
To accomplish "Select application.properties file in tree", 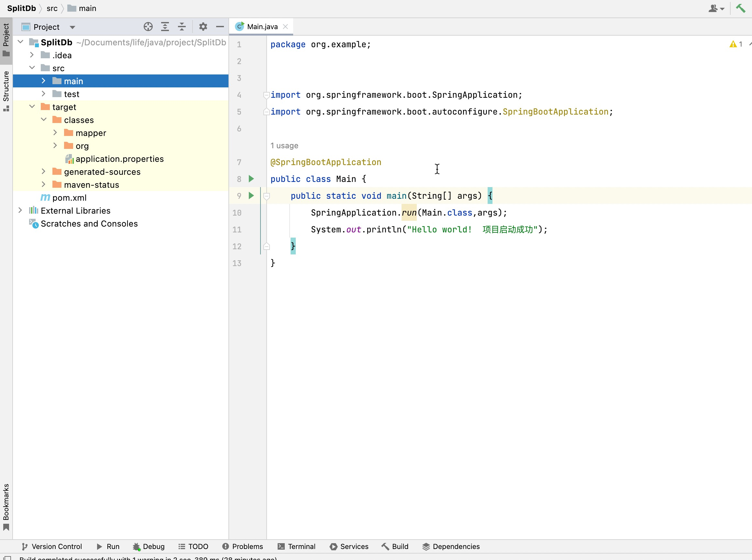I will pyautogui.click(x=114, y=159).
